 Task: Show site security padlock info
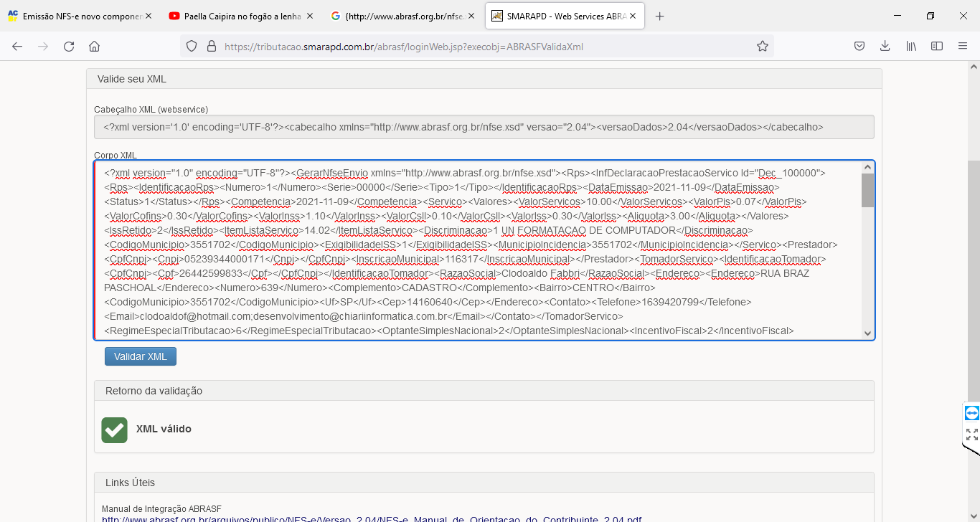(211, 46)
